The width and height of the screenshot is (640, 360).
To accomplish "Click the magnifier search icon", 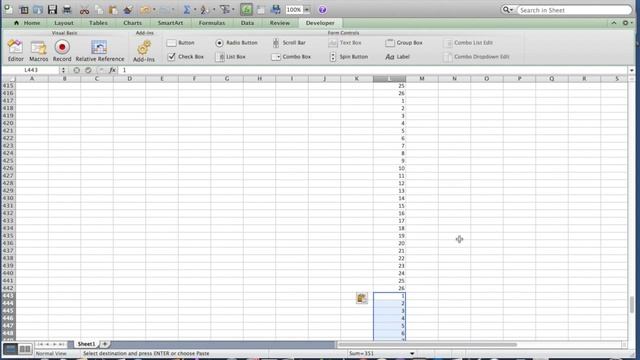I will click(506, 9).
